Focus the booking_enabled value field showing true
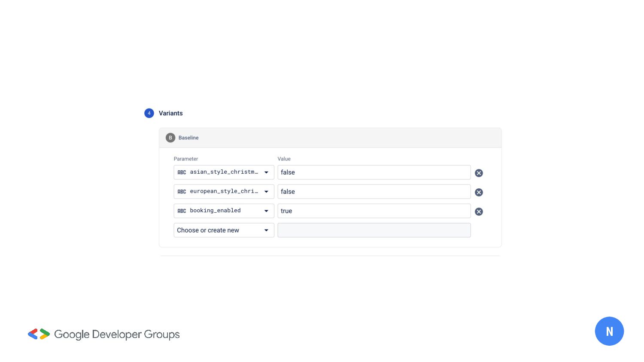The height and width of the screenshot is (362, 644). (374, 211)
